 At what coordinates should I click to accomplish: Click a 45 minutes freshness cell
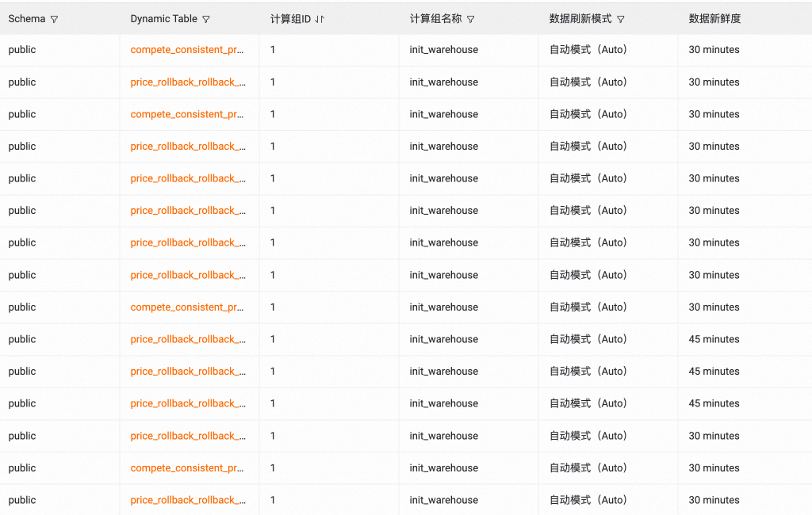pos(714,339)
